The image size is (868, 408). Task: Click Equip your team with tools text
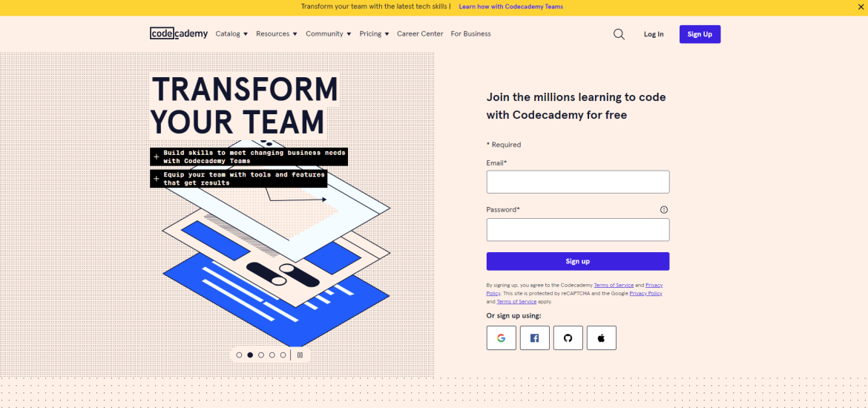(x=239, y=179)
